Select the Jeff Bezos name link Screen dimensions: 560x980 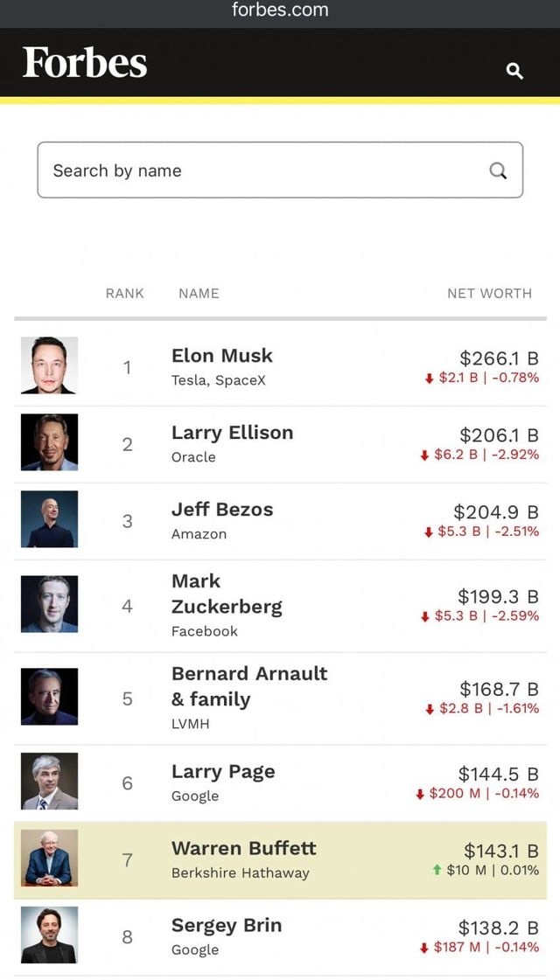click(x=222, y=510)
